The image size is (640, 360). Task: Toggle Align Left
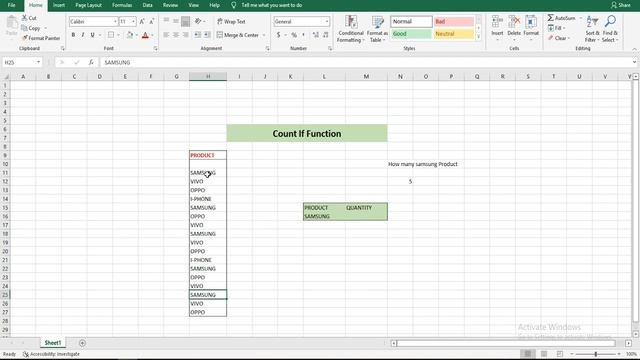166,35
